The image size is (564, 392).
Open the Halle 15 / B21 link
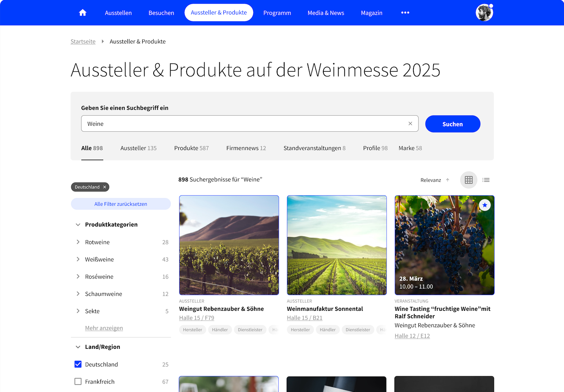coord(305,318)
